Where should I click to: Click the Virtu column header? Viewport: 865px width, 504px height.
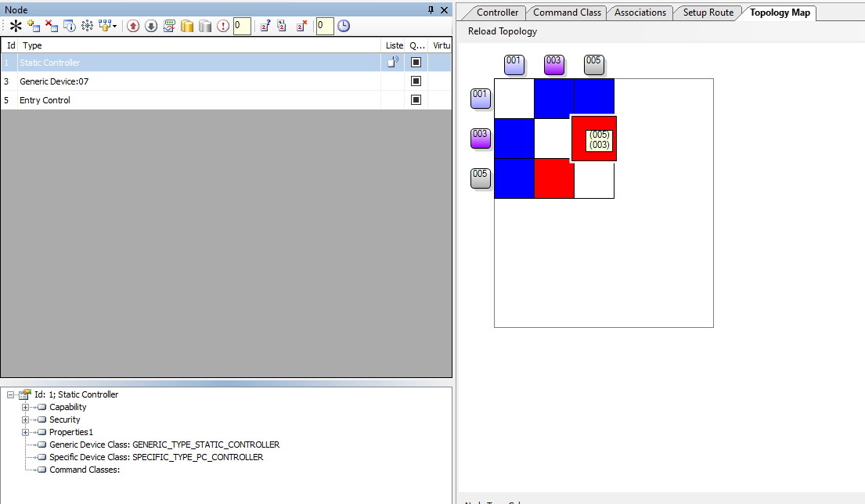pos(440,45)
